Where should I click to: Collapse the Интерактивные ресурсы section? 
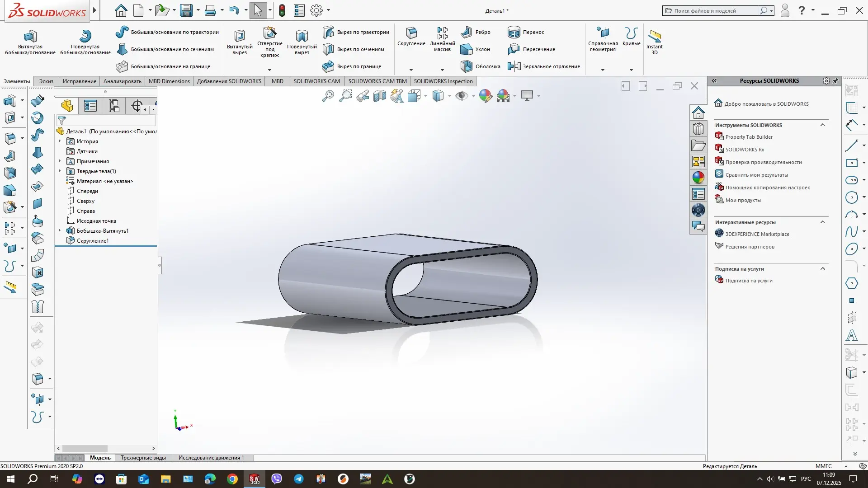823,222
